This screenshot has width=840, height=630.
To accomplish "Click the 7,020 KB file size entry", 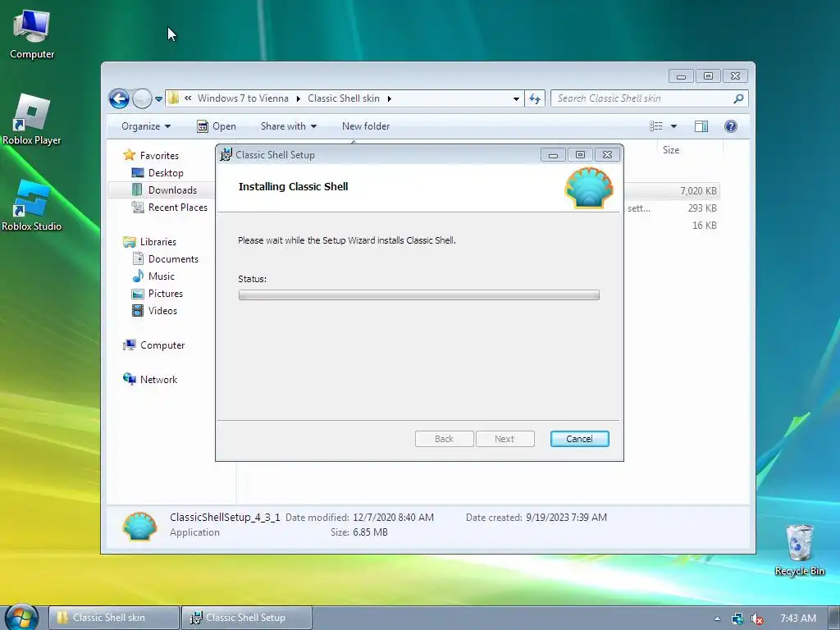I will 698,190.
